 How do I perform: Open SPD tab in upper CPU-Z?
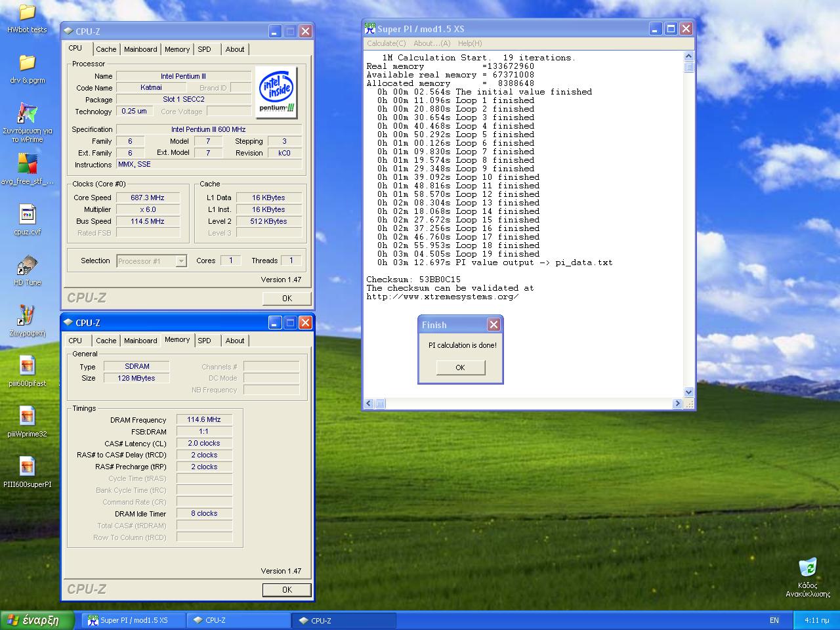[205, 49]
